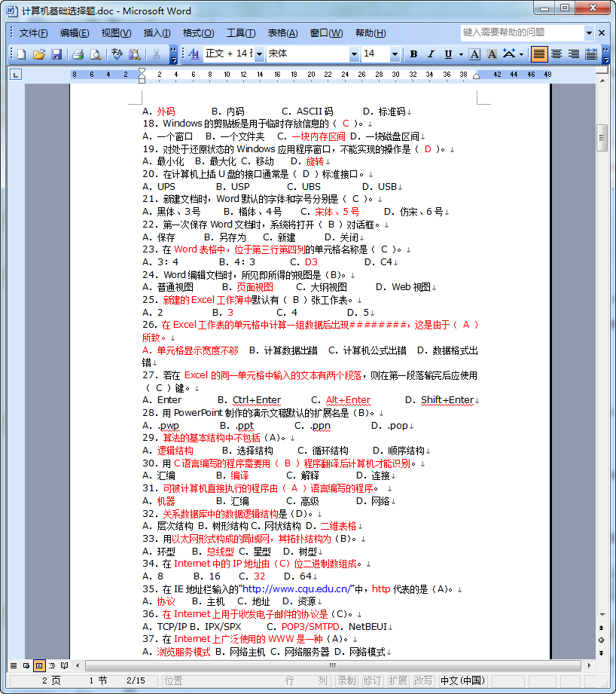Open the 编辑(E) menu
The width and height of the screenshot is (616, 694).
tap(75, 33)
